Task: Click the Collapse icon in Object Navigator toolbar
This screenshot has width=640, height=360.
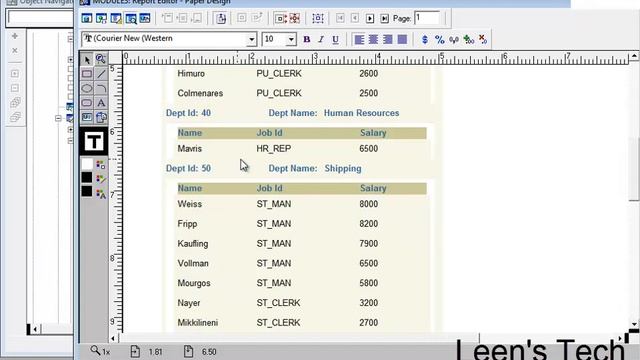Action: click(x=15, y=88)
